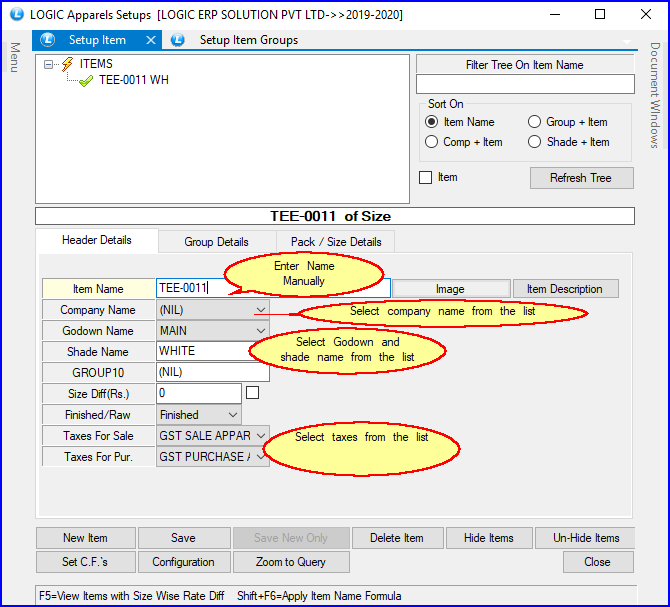Click the Delete Item button
This screenshot has height=607, width=670.
point(397,538)
